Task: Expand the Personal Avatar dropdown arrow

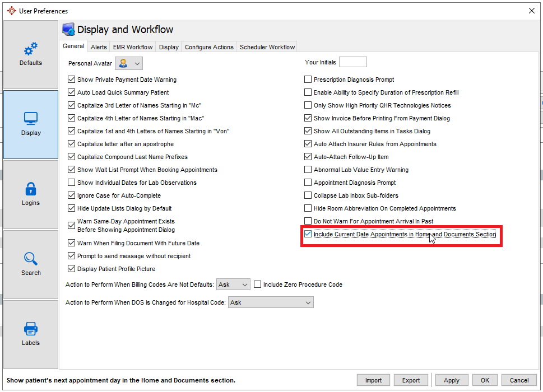Action: tap(137, 63)
